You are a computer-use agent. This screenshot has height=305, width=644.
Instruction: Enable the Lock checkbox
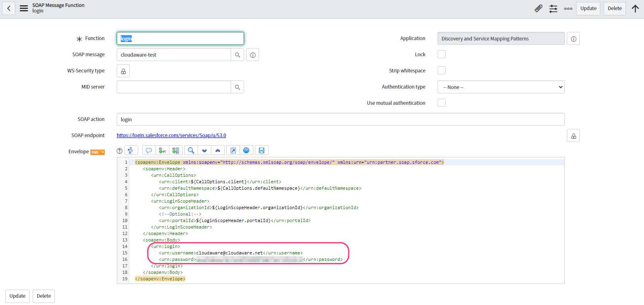tap(442, 55)
